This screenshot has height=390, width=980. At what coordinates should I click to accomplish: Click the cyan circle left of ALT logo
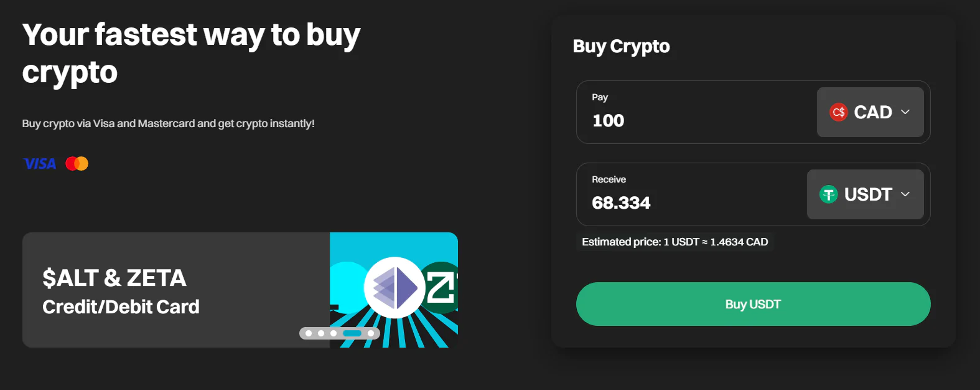tap(348, 285)
